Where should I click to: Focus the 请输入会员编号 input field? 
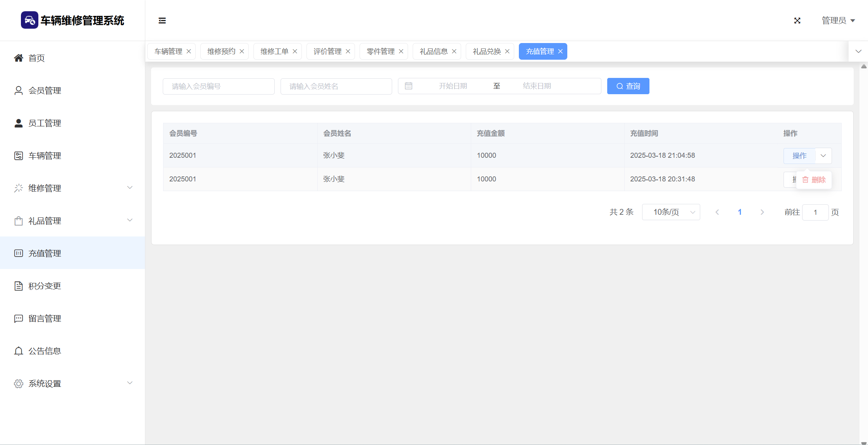coord(219,86)
